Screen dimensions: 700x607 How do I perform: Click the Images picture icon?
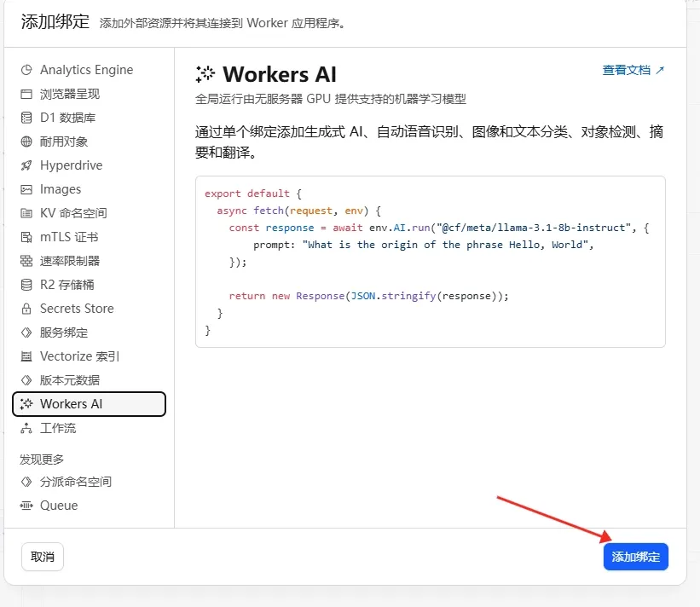26,189
